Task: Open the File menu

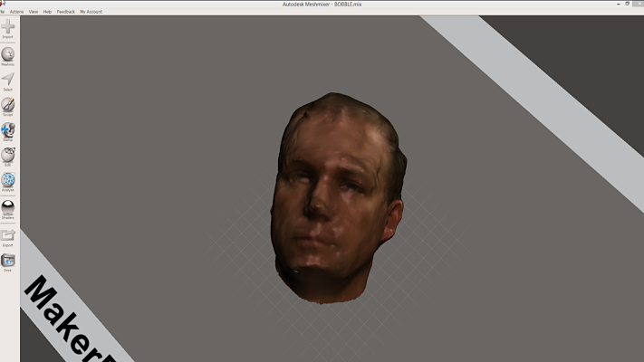Action: point(2,12)
